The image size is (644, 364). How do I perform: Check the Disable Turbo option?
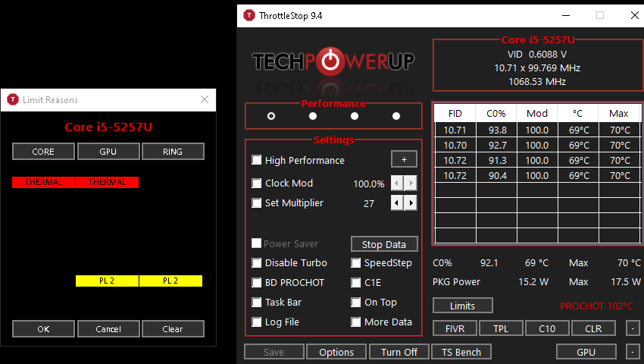256,263
